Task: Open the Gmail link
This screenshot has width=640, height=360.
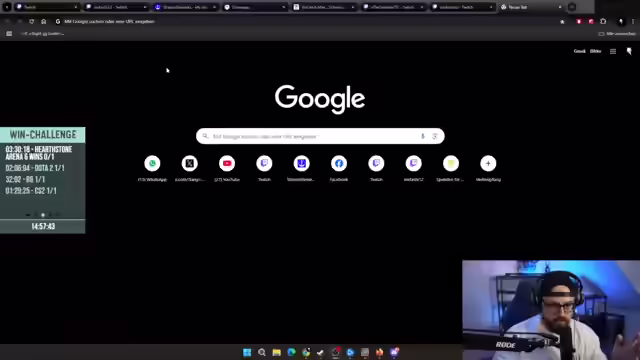Action: [580, 51]
